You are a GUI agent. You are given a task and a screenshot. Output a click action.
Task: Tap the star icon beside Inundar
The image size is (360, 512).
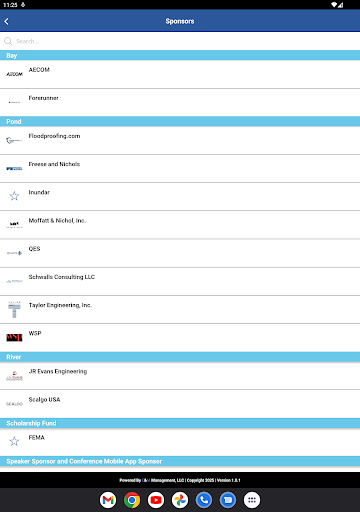click(x=14, y=196)
